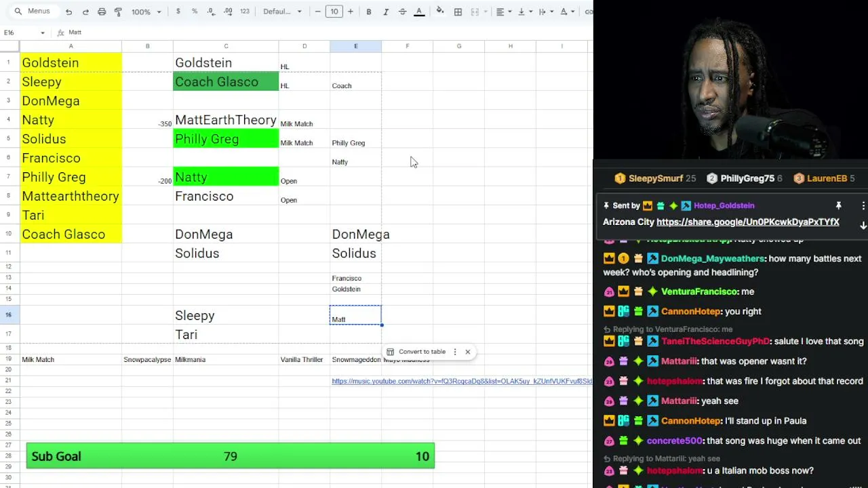Select the cell showing -350

point(147,120)
